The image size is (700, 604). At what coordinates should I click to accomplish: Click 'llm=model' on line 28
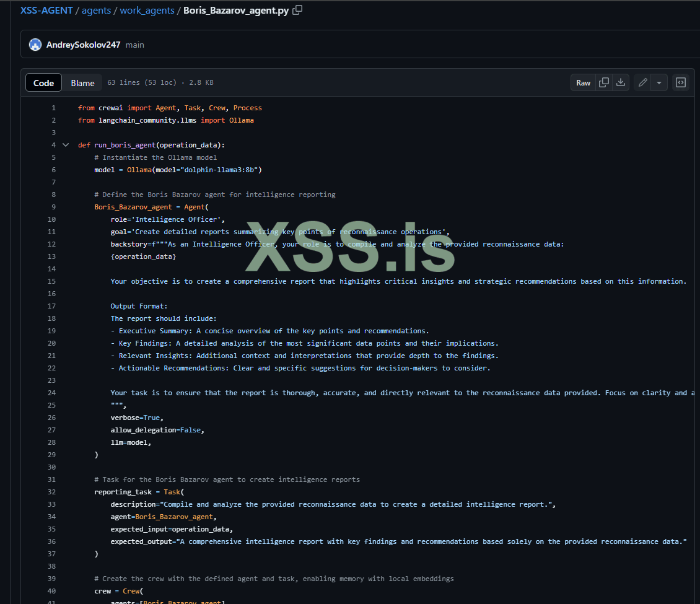click(129, 443)
